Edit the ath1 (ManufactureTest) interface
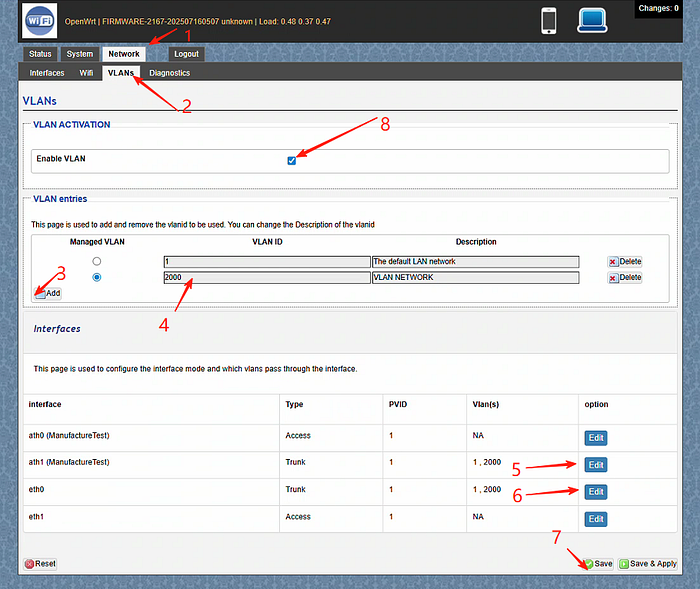 [x=596, y=465]
